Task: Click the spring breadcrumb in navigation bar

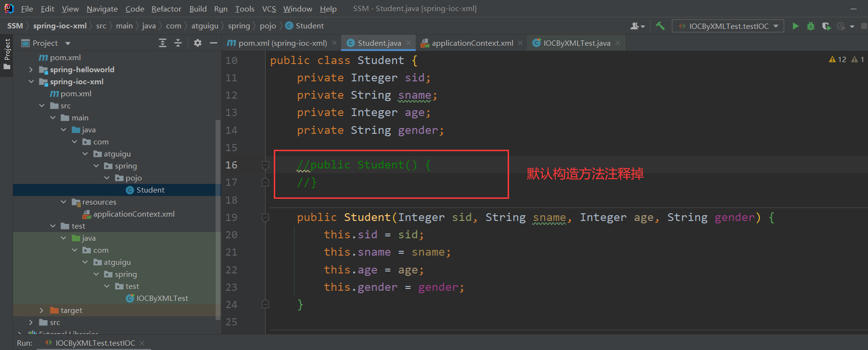Action: tap(239, 26)
